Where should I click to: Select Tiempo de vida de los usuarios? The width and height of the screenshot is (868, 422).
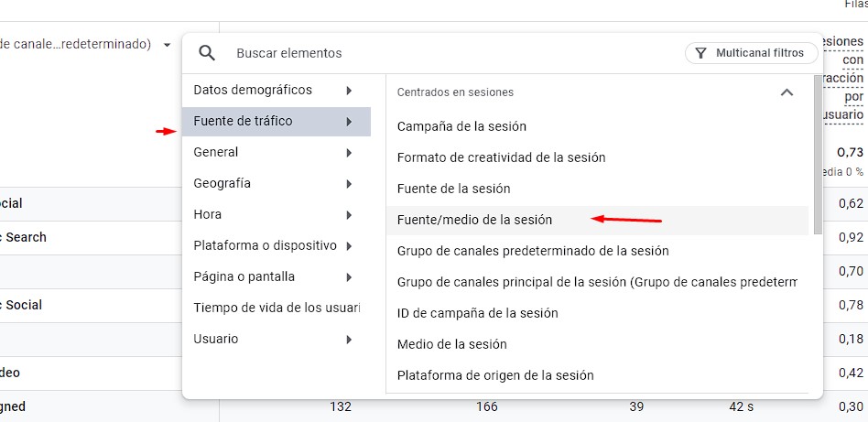coord(277,308)
